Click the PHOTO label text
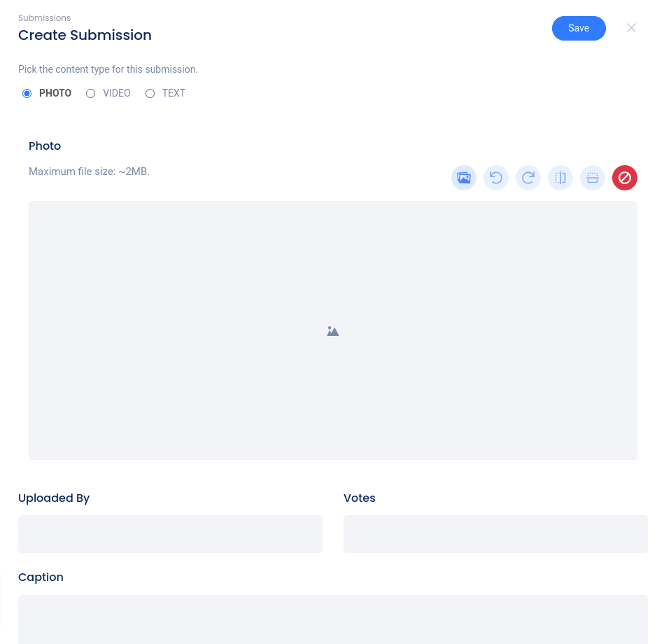664x644 pixels. point(55,93)
